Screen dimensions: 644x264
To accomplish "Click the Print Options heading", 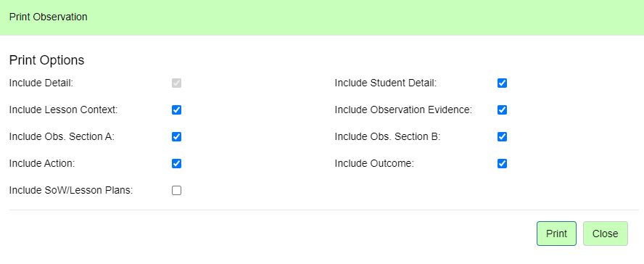I will pos(47,60).
